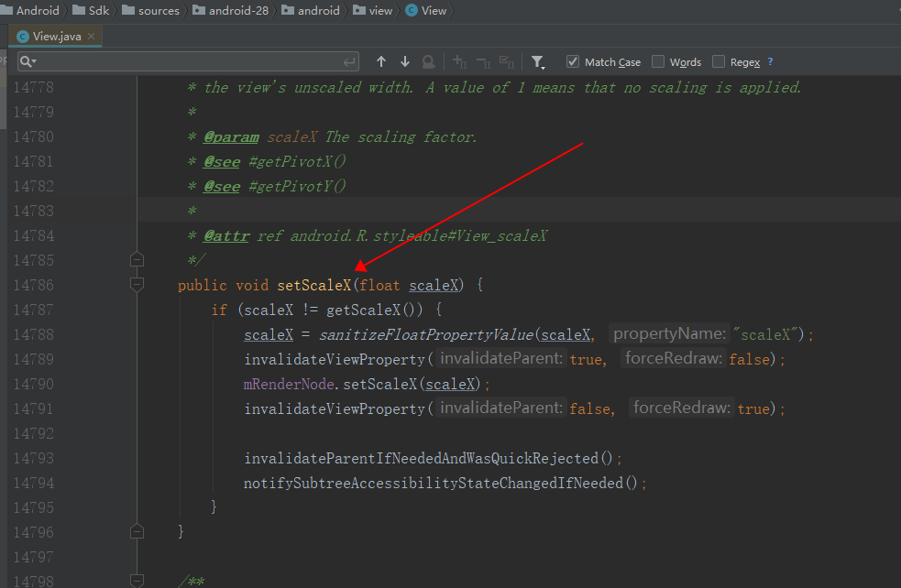901x588 pixels.
Task: Click inside the search input field
Action: [x=183, y=61]
